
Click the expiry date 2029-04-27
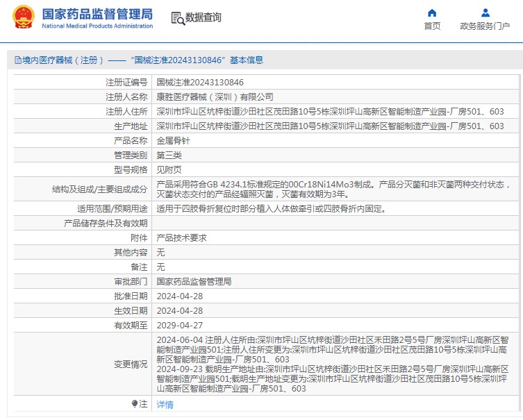179,325
